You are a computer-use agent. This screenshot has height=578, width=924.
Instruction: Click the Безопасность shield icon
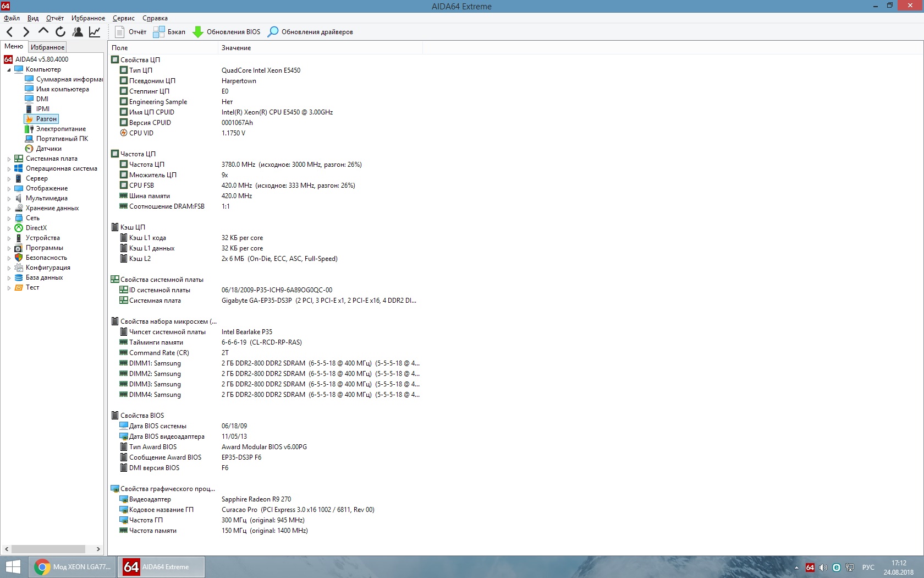(19, 258)
